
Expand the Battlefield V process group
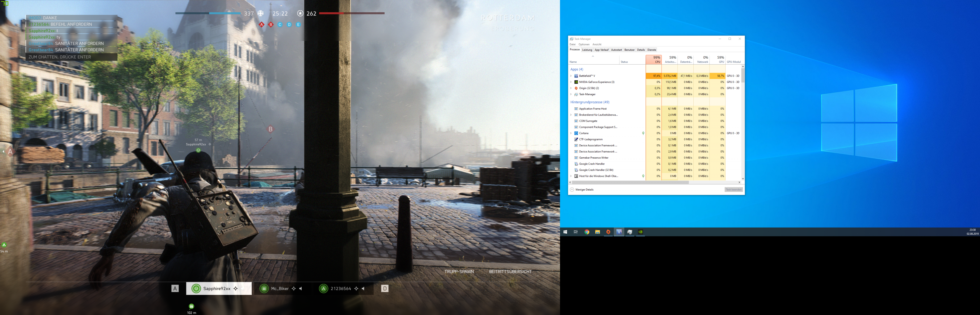(x=571, y=76)
